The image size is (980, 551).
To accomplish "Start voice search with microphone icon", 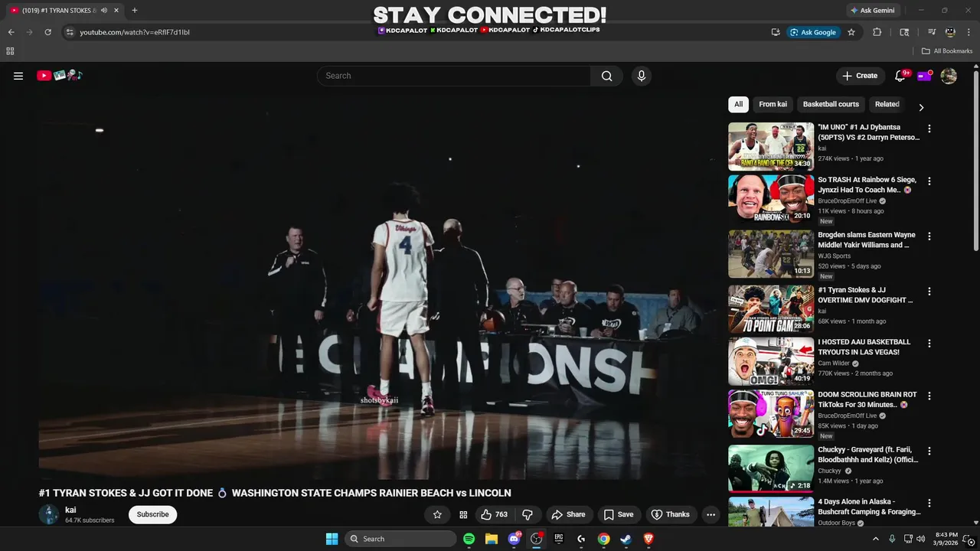I will click(x=642, y=76).
